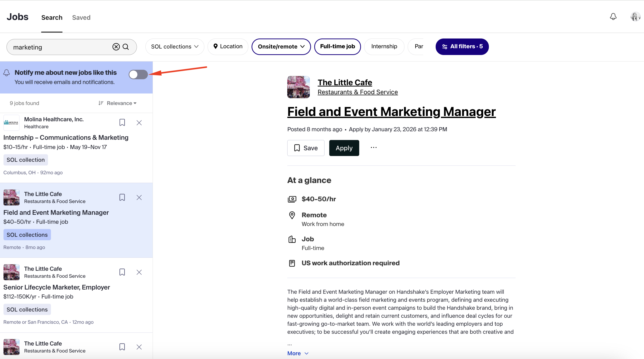The height and width of the screenshot is (359, 644).
Task: Switch to the Saved tab
Action: (x=81, y=17)
